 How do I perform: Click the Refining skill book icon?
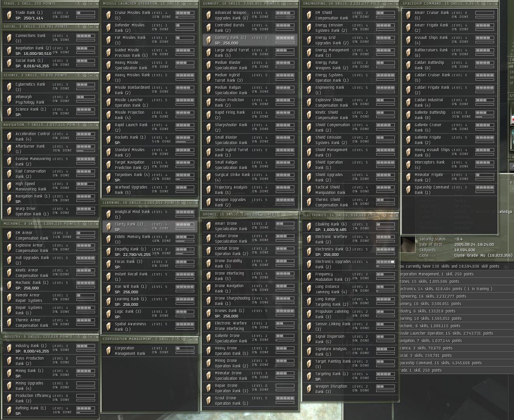9,411
